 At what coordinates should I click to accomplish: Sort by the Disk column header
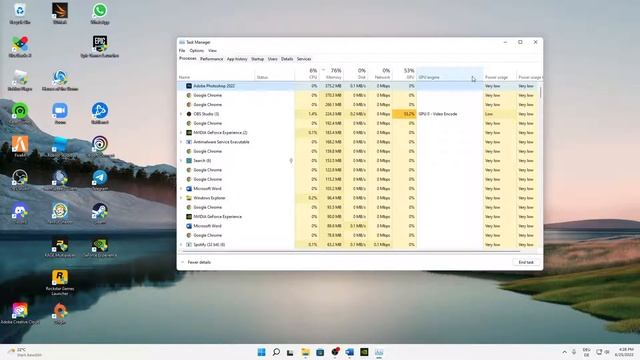pyautogui.click(x=356, y=74)
